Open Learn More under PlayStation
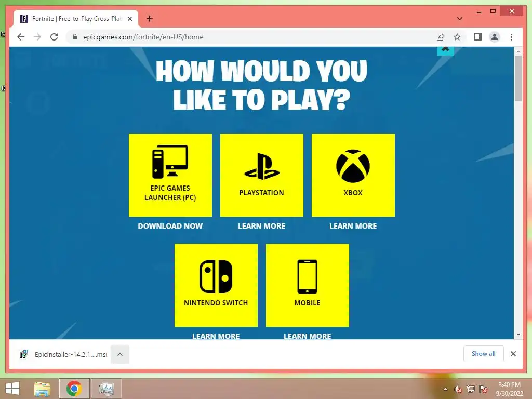The width and height of the screenshot is (532, 399). [262, 226]
